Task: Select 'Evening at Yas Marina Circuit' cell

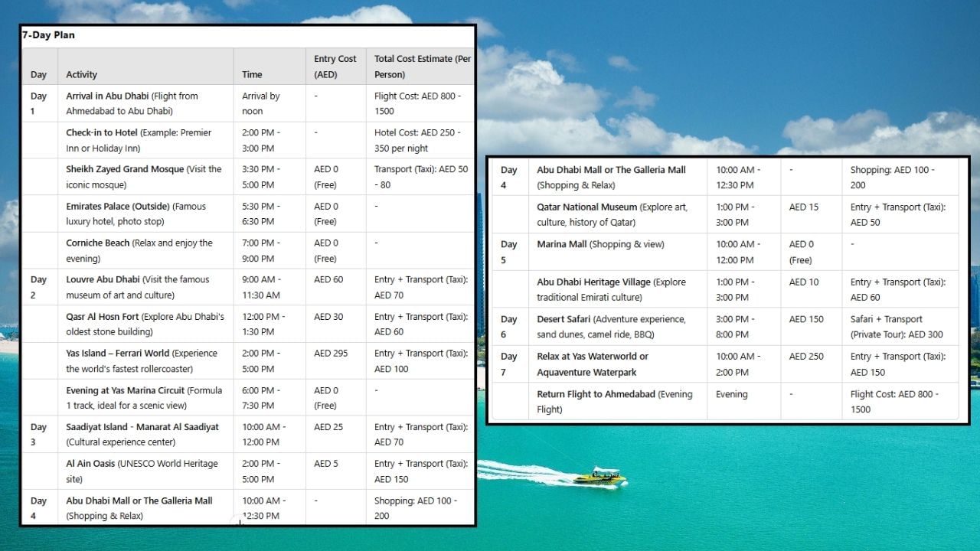Action: coord(145,397)
